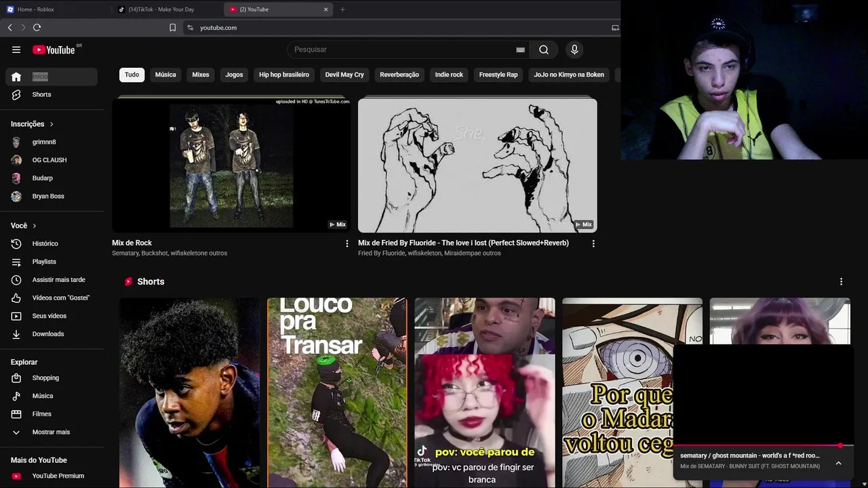Screen dimensions: 868x488
Task: Open Budarp channel subscription
Action: coord(52,178)
